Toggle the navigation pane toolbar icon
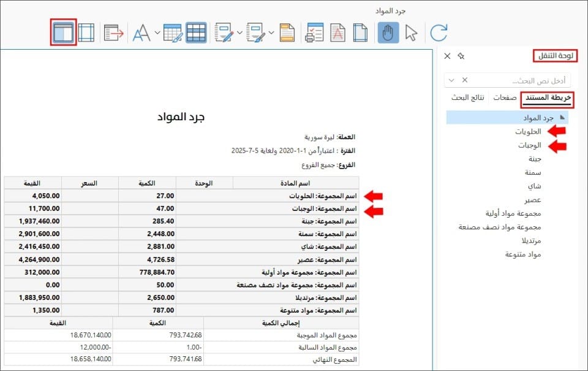 [63, 33]
